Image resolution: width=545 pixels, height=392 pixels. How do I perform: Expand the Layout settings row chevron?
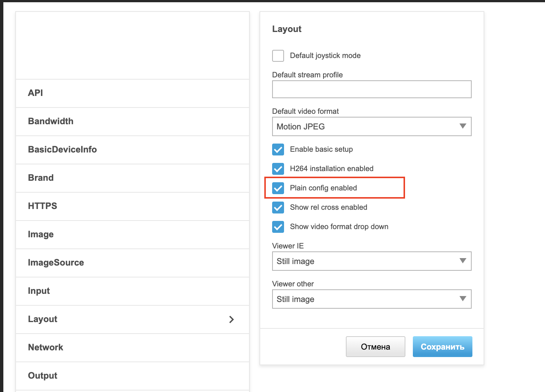pos(231,319)
